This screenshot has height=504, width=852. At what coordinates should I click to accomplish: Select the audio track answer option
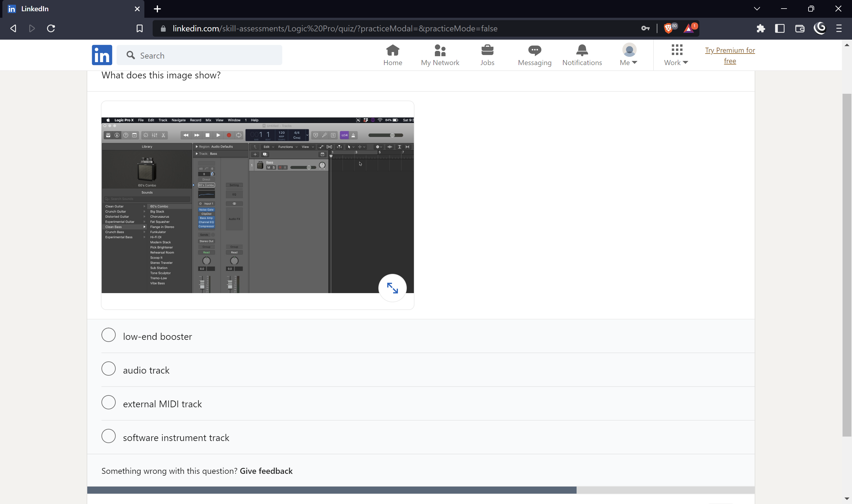108,369
